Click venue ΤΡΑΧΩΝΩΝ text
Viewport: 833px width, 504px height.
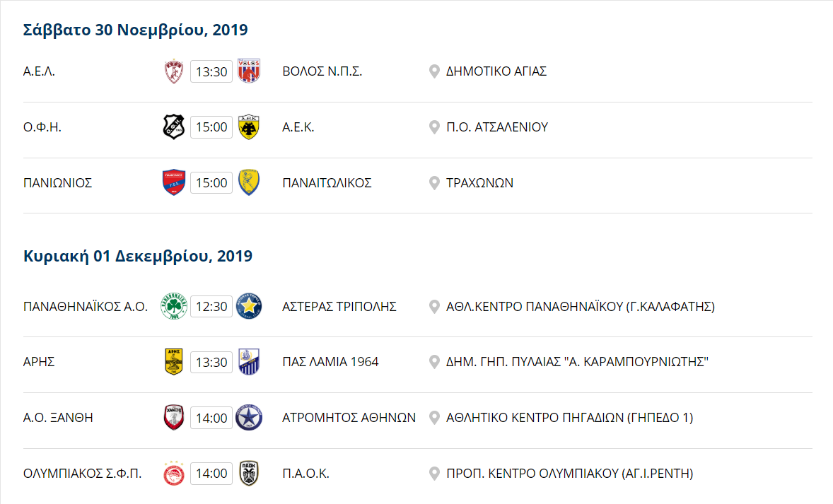(x=479, y=183)
